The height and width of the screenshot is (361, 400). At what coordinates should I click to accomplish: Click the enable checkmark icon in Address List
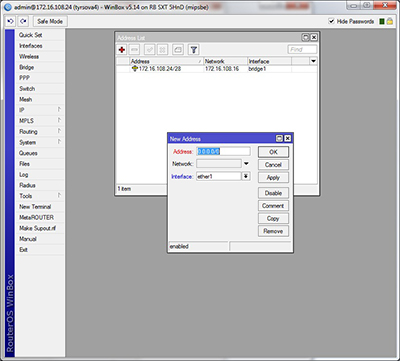[x=149, y=50]
